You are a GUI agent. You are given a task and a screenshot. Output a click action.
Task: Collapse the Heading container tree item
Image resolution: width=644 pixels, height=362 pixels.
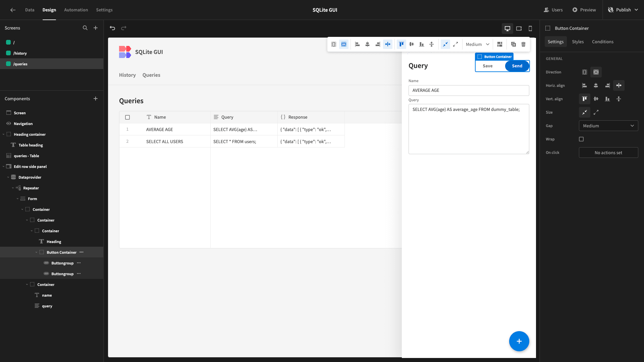pyautogui.click(x=3, y=134)
